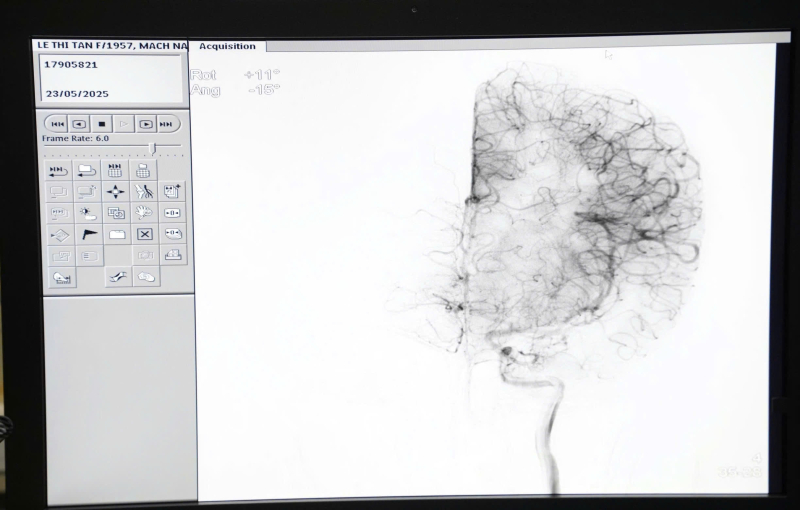Open the brightness/contrast sun icon
This screenshot has width=800, height=510.
pos(88,213)
